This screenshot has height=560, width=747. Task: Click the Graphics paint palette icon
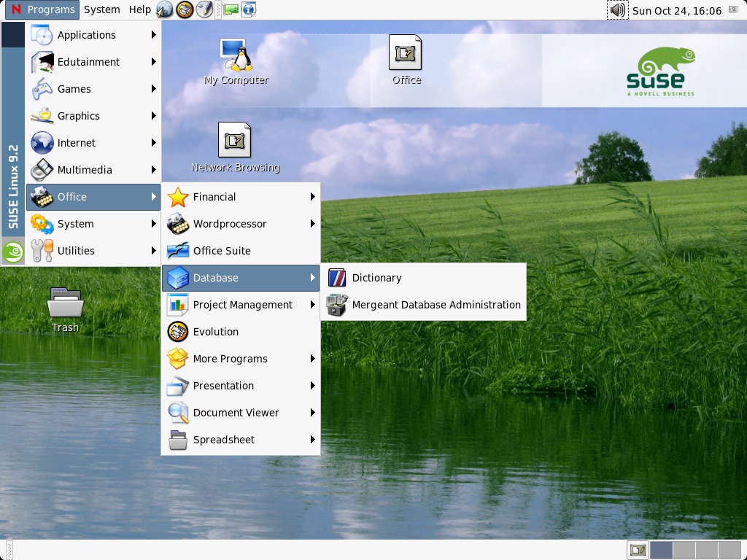[x=42, y=116]
